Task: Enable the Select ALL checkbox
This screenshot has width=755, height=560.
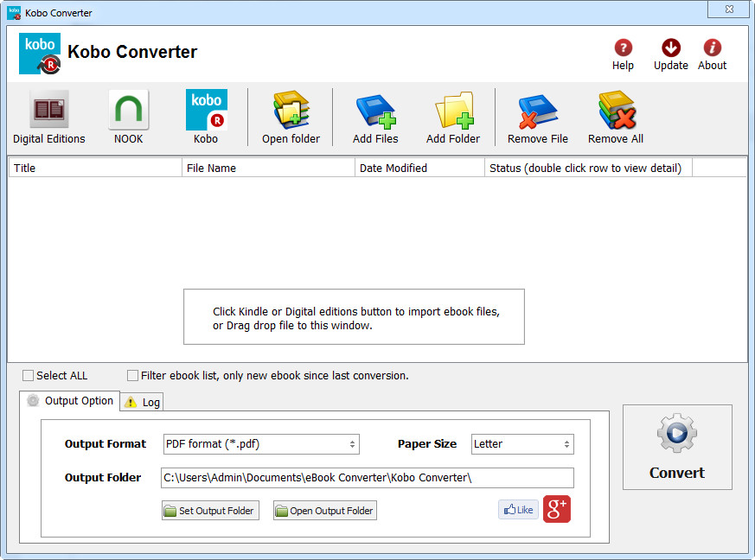Action: (28, 375)
